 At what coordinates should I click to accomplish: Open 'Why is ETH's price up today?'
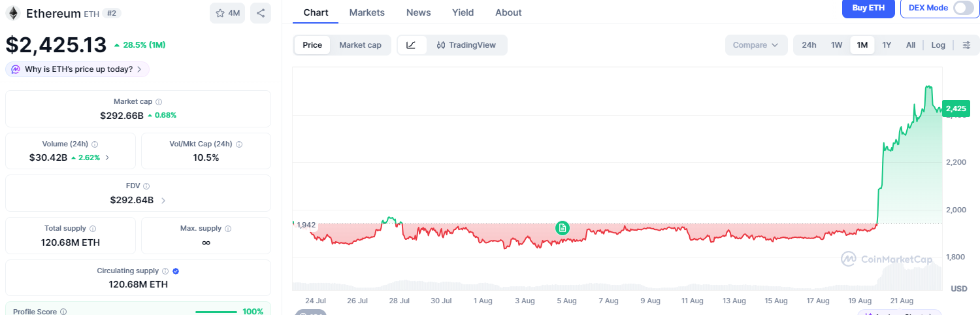(78, 69)
